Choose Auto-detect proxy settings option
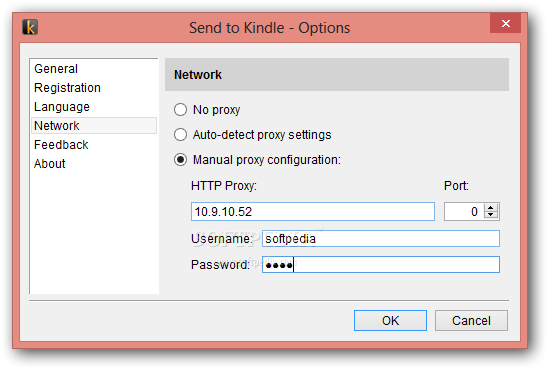The width and height of the screenshot is (548, 369). 180,135
